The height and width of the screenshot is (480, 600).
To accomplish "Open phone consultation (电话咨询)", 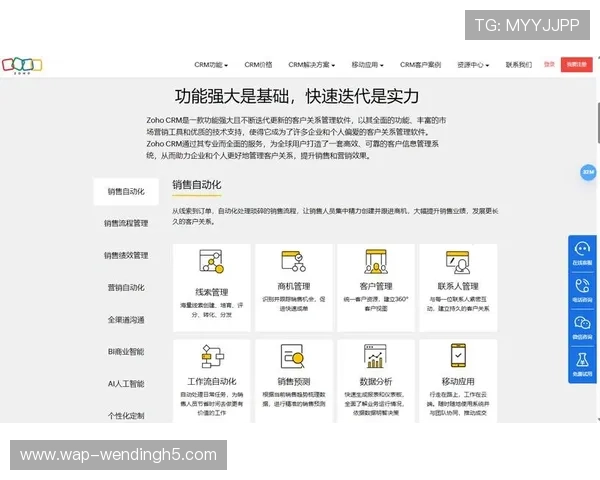I will [582, 291].
